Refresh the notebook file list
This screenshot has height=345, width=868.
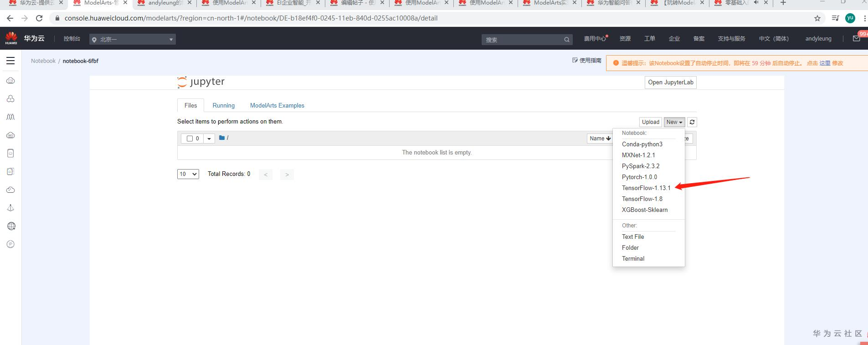point(692,122)
